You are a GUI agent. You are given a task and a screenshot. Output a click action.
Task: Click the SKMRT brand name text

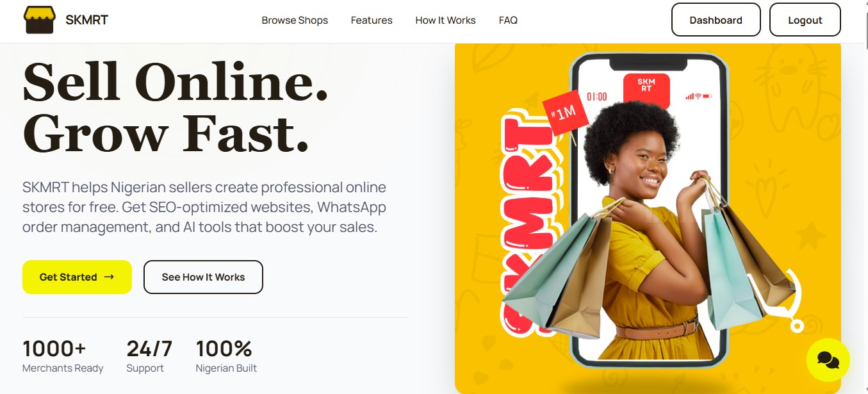tap(86, 20)
